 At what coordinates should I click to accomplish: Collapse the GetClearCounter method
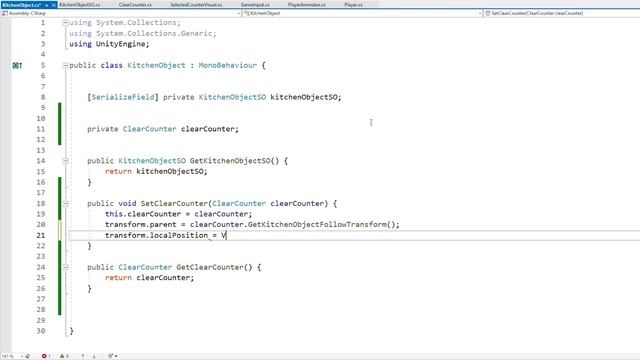tap(65, 267)
